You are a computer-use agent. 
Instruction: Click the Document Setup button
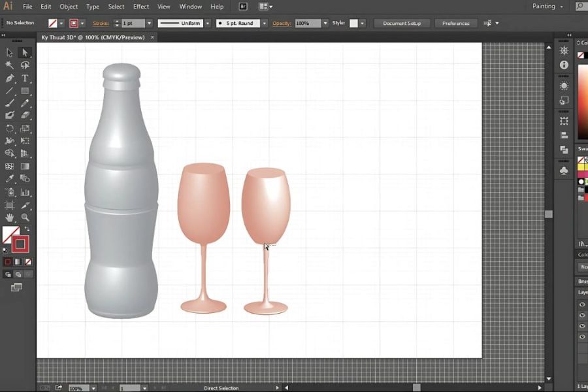(402, 24)
